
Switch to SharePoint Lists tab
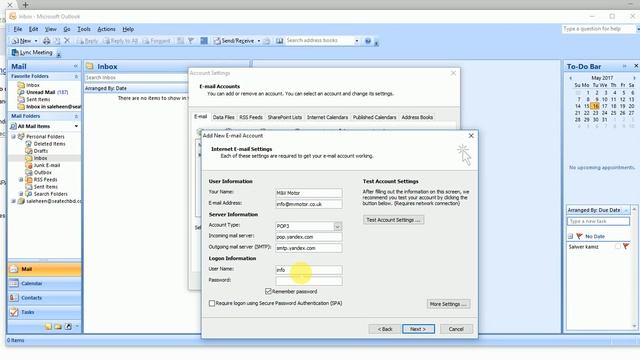click(285, 117)
